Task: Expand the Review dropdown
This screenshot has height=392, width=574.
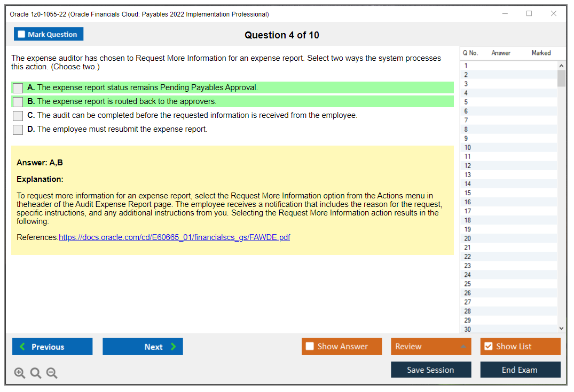Action: tap(462, 347)
